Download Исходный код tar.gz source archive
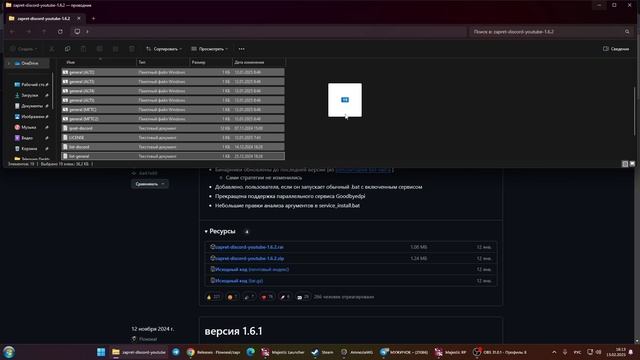The height and width of the screenshot is (360, 640). tap(239, 281)
